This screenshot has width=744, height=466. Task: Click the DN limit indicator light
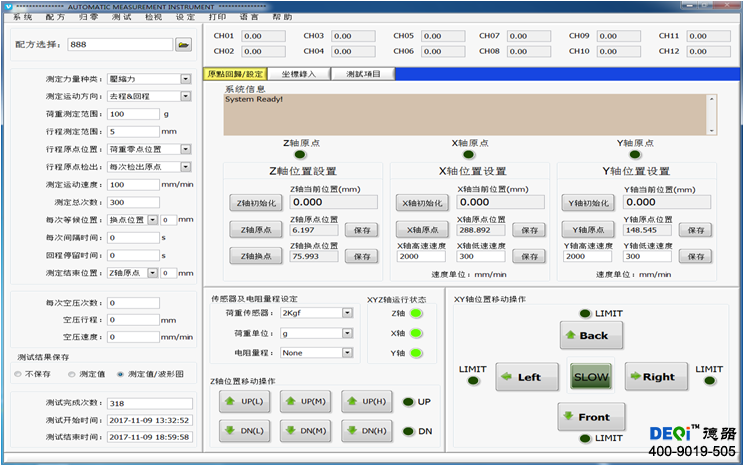coord(408,431)
